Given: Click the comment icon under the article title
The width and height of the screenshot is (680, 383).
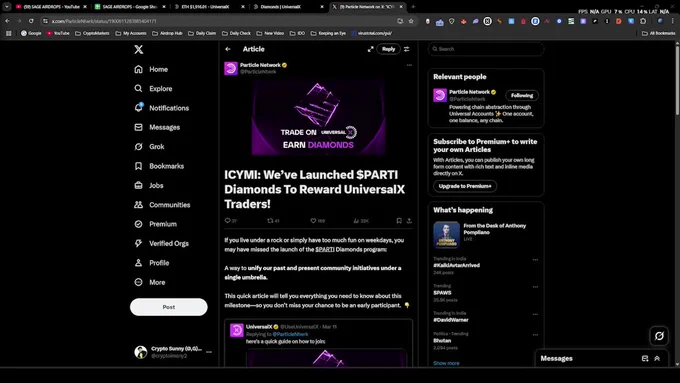Looking at the screenshot, I should [227, 221].
